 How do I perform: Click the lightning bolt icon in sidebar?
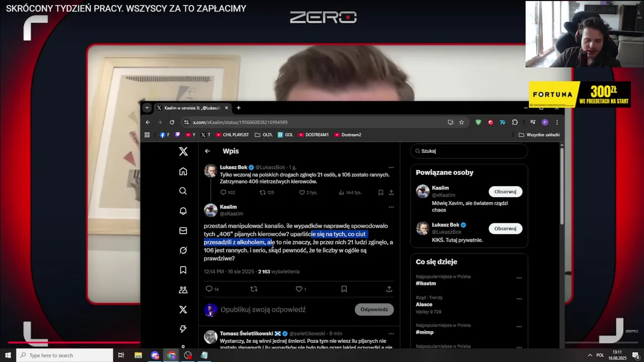(183, 329)
